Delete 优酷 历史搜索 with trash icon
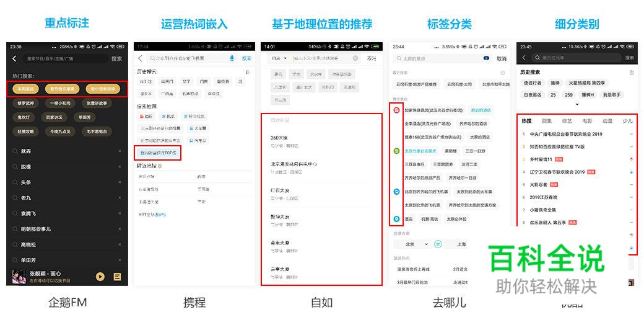The height and width of the screenshot is (320, 644). coord(631,73)
